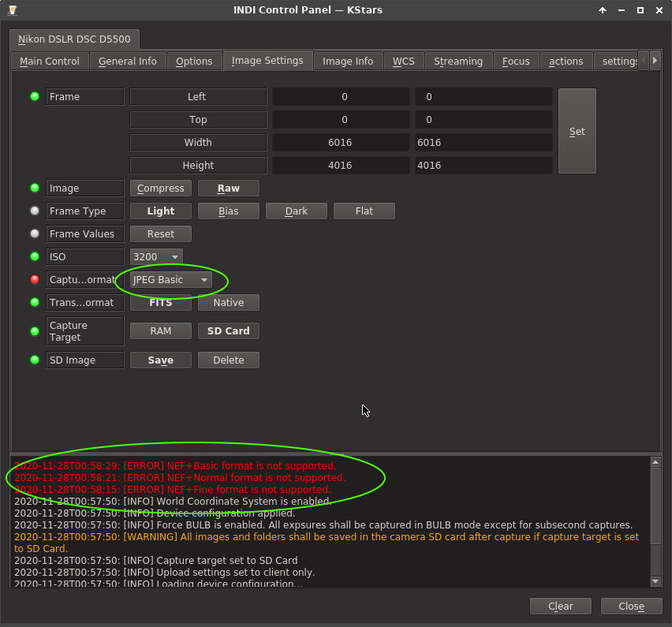The image size is (672, 627).
Task: Click the red status light for Capture format
Action: (35, 279)
